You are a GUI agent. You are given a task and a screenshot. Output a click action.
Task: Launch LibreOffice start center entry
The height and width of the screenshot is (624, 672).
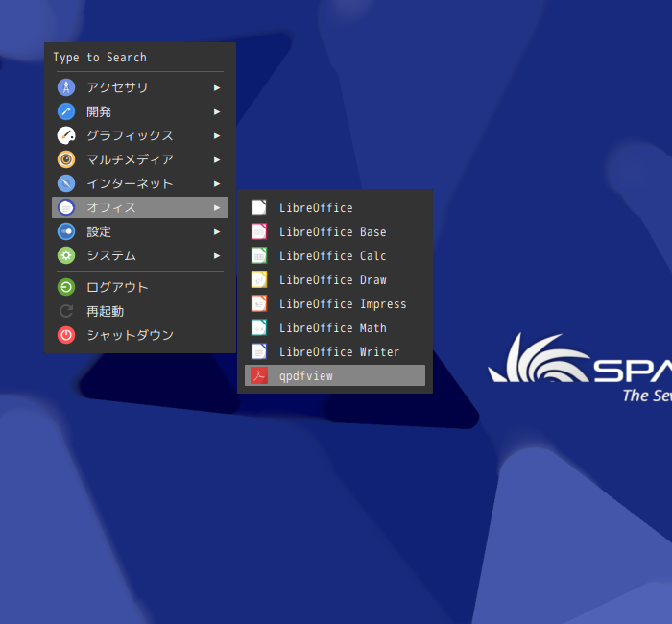pos(335,207)
